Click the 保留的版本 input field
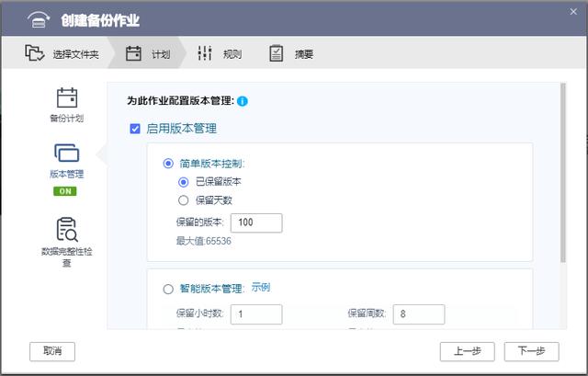The height and width of the screenshot is (376, 588). tap(256, 222)
